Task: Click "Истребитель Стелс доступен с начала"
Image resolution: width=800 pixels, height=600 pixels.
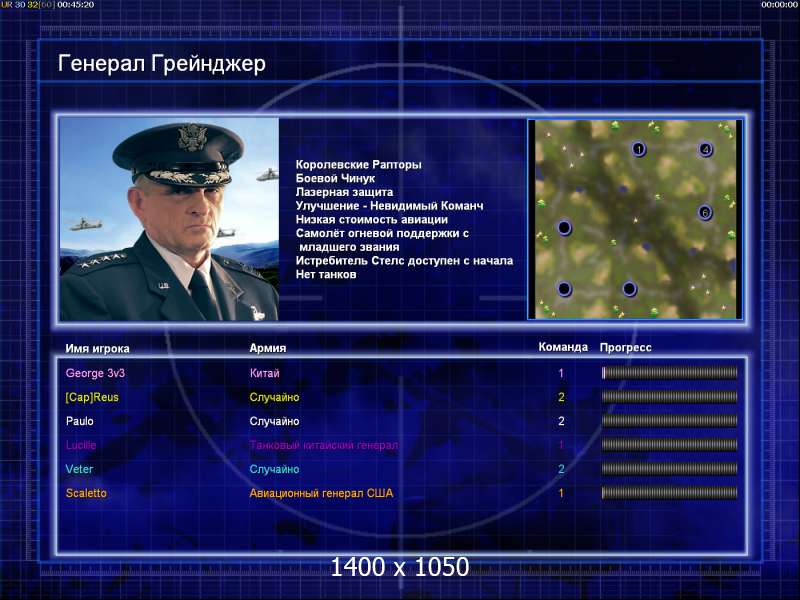Action: pyautogui.click(x=405, y=261)
